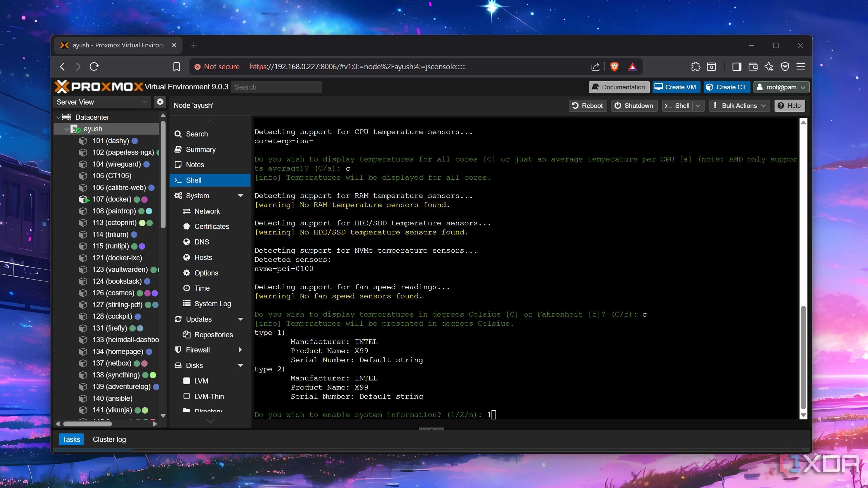Screen dimensions: 868x488
Task: Open the browser hamburger menu
Action: 801,67
